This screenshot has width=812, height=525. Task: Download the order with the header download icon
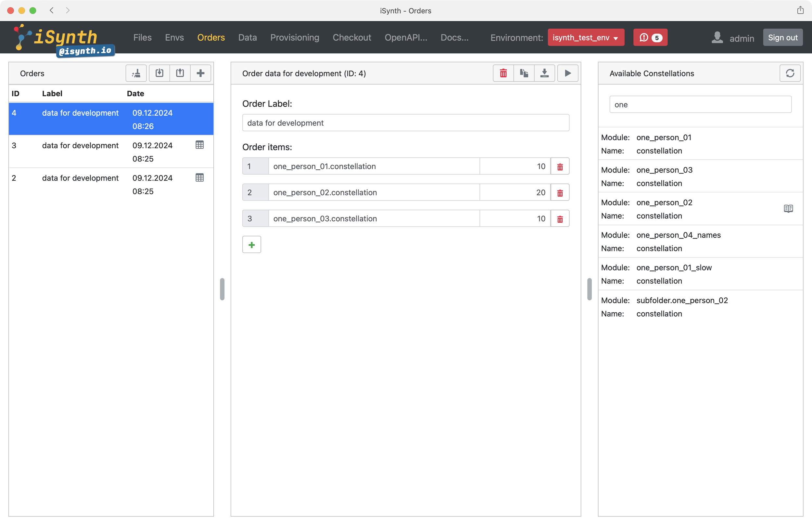pyautogui.click(x=544, y=73)
